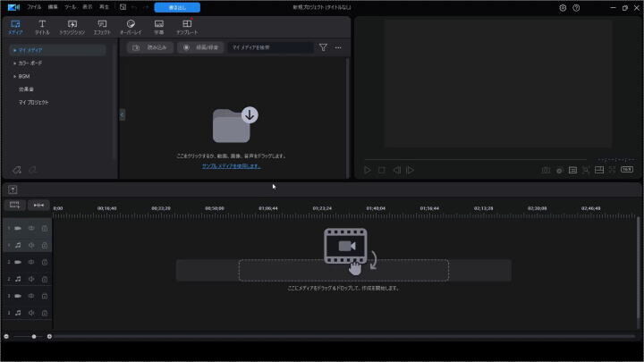This screenshot has height=362, width=644.
Task: Open the 16:9 aspect ratio dropdown
Action: (x=627, y=170)
